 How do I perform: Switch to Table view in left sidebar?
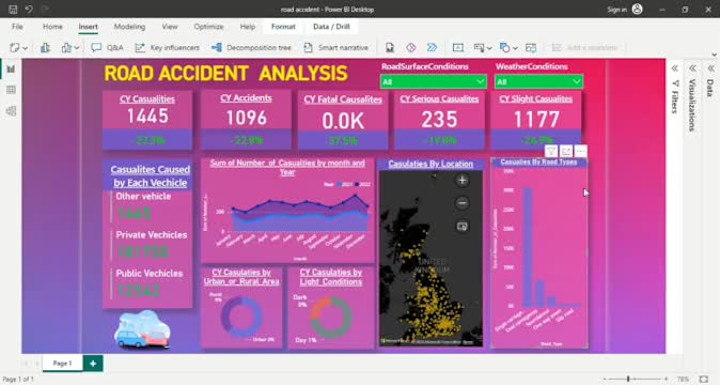click(11, 90)
